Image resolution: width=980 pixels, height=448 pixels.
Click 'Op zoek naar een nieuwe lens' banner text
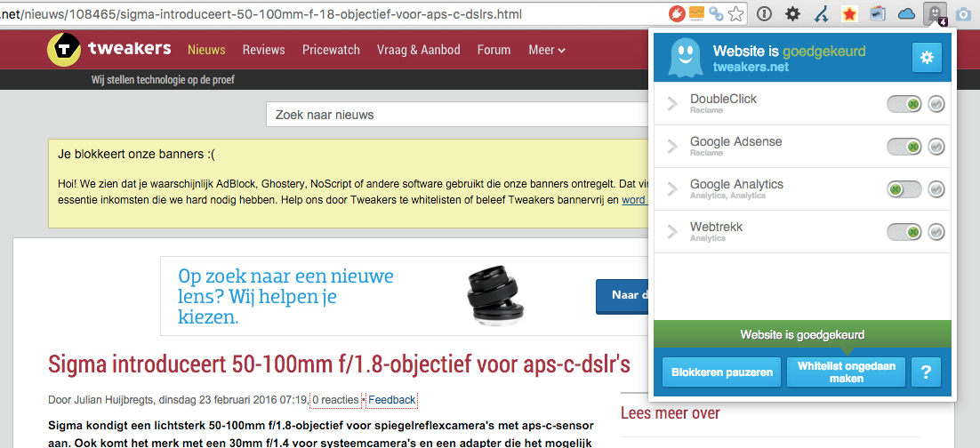pos(285,296)
